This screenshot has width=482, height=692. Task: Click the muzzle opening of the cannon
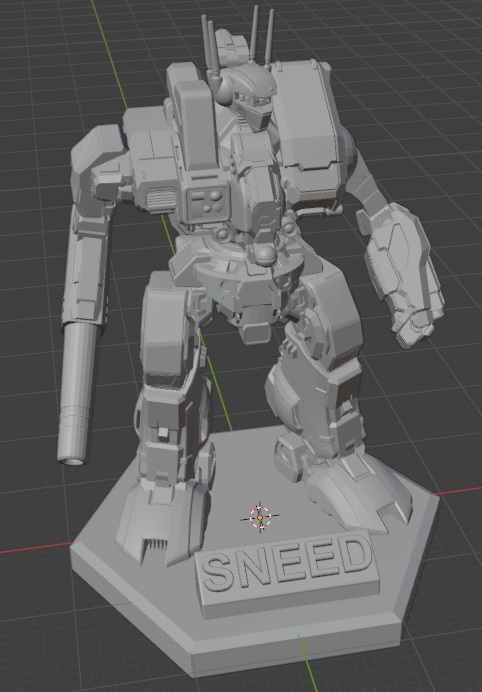click(x=72, y=461)
